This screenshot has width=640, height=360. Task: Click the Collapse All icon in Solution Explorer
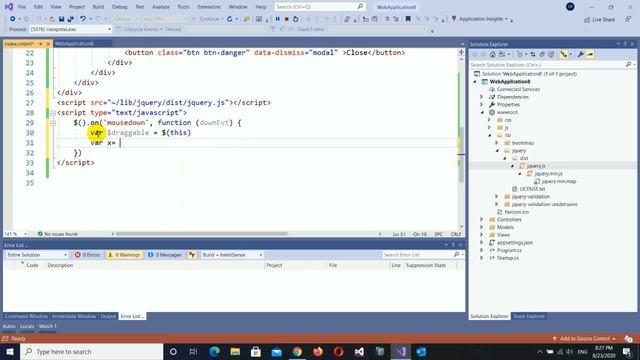coord(542,54)
